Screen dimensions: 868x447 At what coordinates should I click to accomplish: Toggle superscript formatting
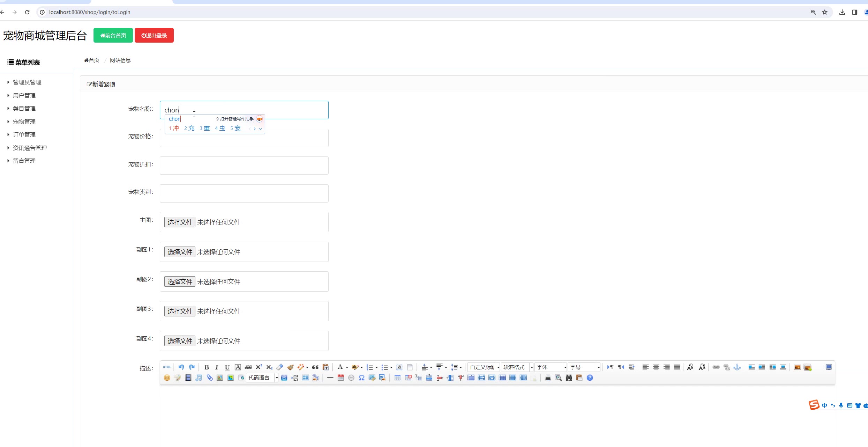pyautogui.click(x=259, y=367)
